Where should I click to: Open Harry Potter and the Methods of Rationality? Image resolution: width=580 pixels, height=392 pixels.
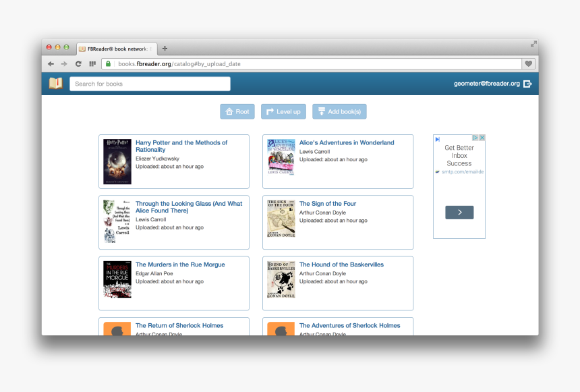(181, 146)
